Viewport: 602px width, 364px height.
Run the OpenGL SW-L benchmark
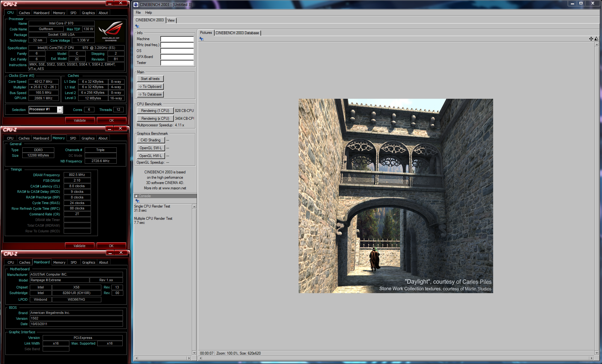(151, 148)
